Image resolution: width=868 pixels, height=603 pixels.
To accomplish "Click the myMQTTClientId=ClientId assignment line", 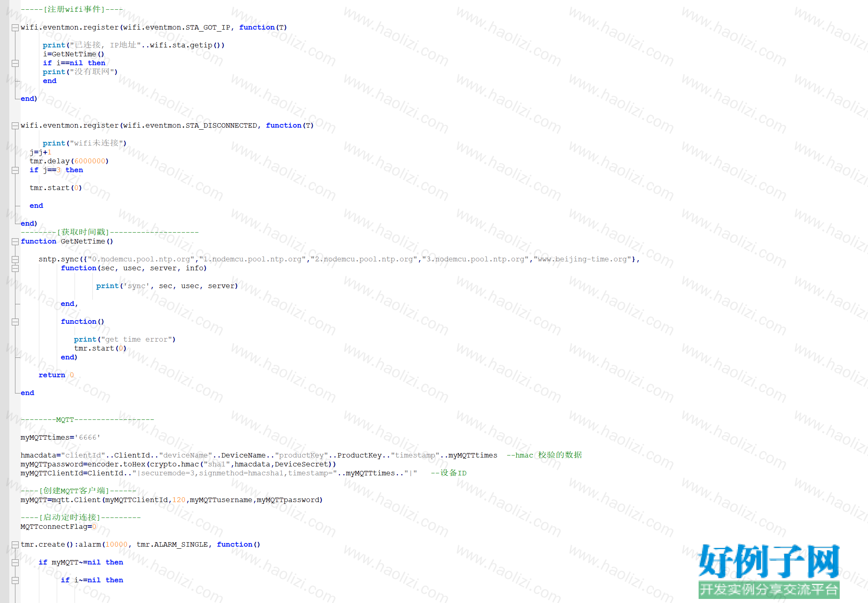I will (x=219, y=473).
